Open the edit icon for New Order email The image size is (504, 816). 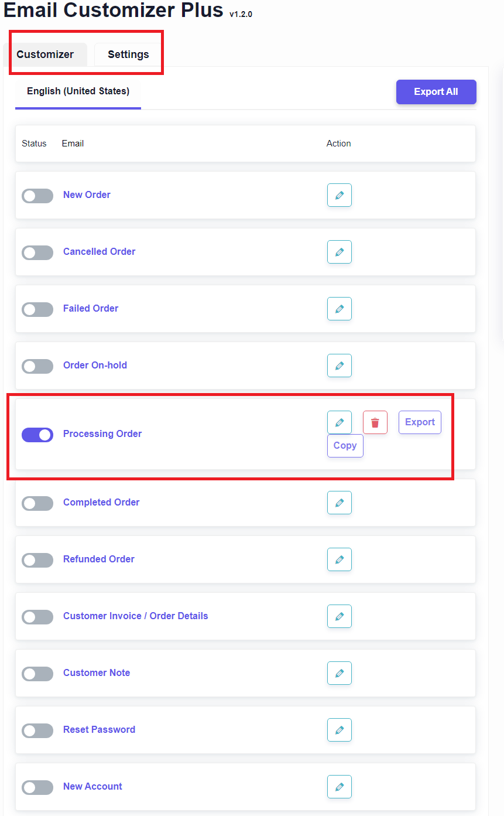340,195
